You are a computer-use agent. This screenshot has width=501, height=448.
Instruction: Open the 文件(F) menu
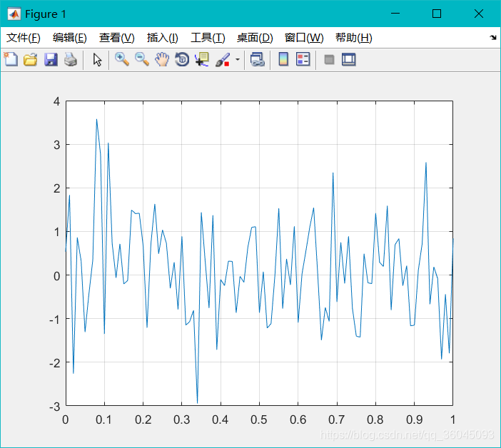pyautogui.click(x=24, y=38)
